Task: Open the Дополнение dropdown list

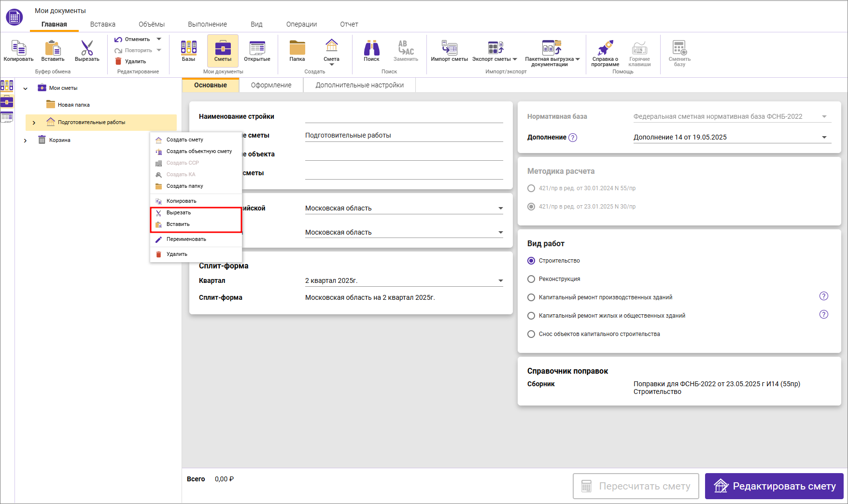Action: click(x=824, y=138)
